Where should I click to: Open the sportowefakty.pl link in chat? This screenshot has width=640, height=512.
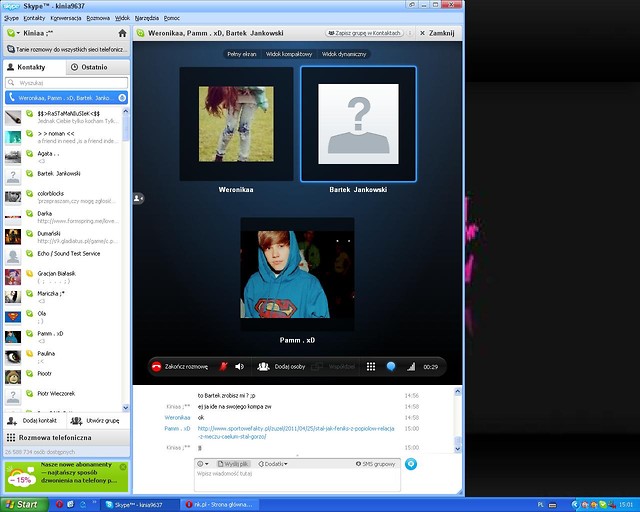click(x=296, y=432)
